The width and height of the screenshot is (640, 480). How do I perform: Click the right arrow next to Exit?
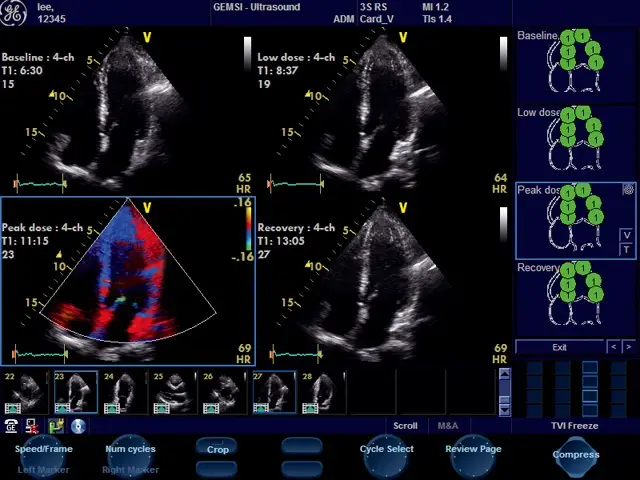point(628,347)
